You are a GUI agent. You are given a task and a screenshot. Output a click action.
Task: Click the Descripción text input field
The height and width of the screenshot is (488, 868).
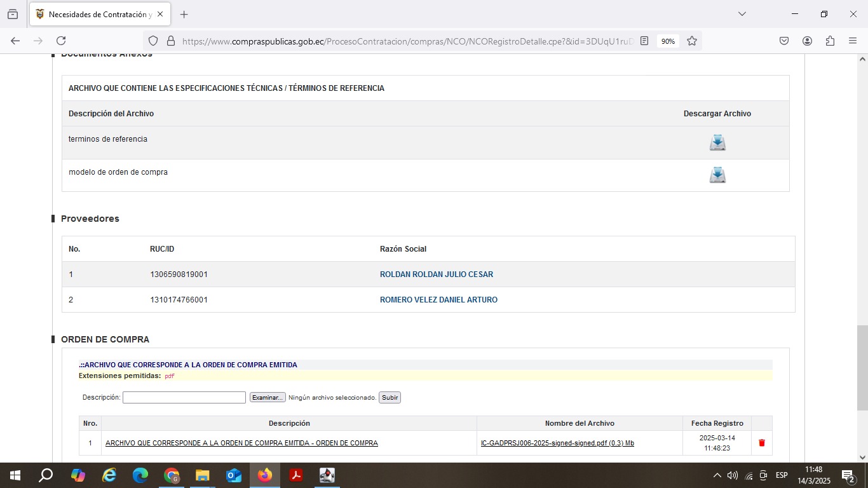pyautogui.click(x=184, y=397)
